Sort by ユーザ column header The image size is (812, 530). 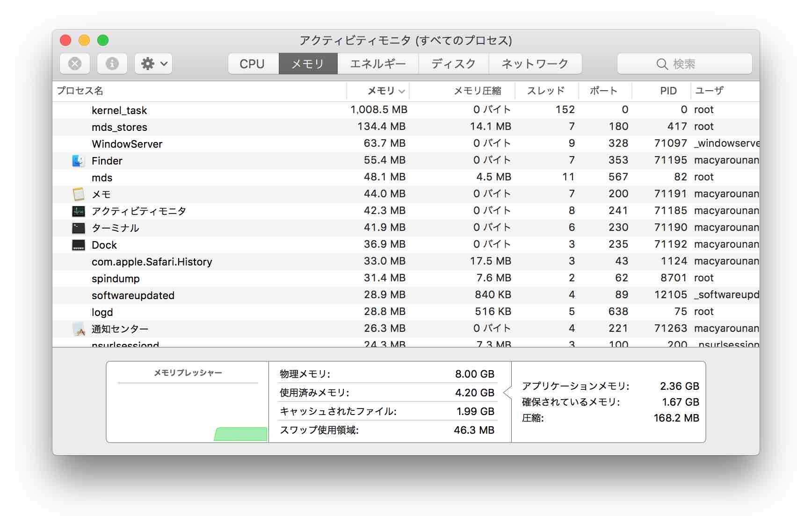[725, 91]
